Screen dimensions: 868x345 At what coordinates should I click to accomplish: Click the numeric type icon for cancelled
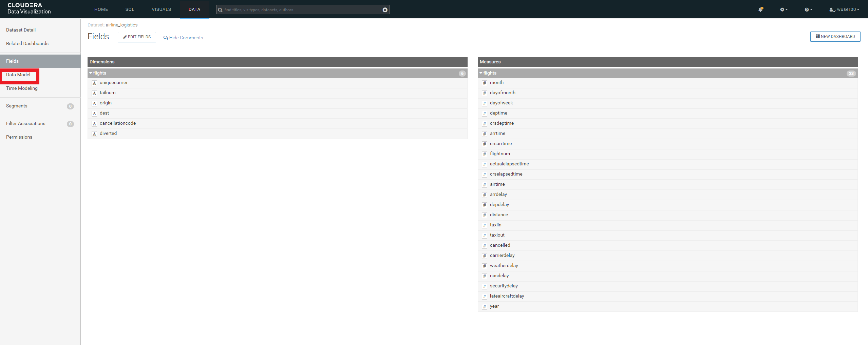[485, 246]
